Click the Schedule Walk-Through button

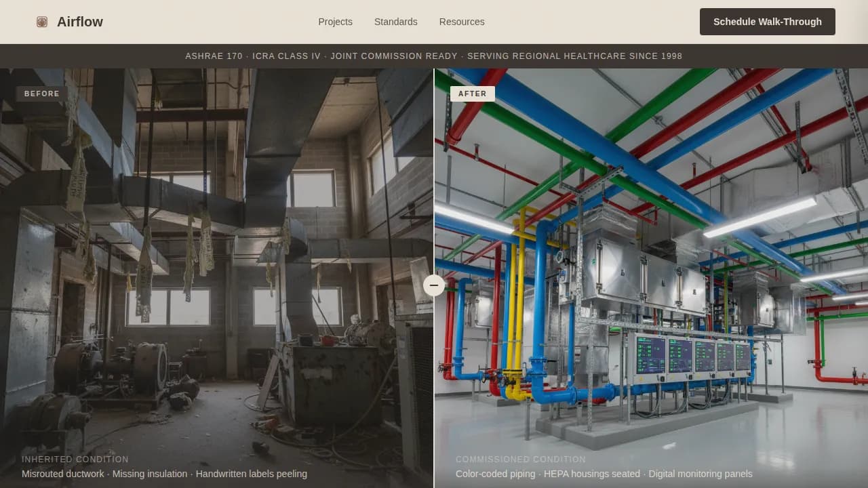[x=767, y=22]
